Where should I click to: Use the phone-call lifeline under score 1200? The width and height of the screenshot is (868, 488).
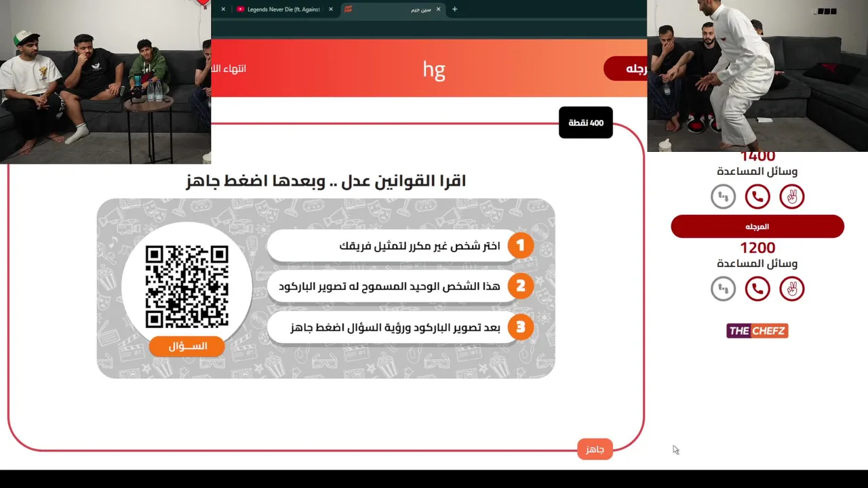[757, 289]
